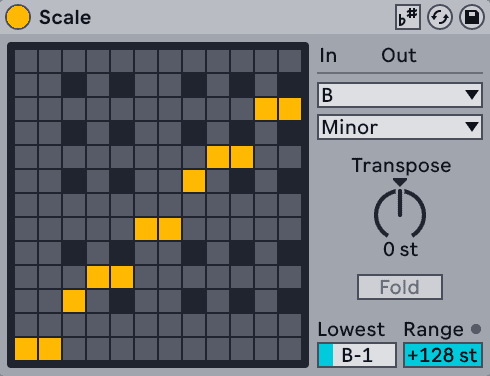Toggle the yellow cell in last column

click(x=290, y=109)
